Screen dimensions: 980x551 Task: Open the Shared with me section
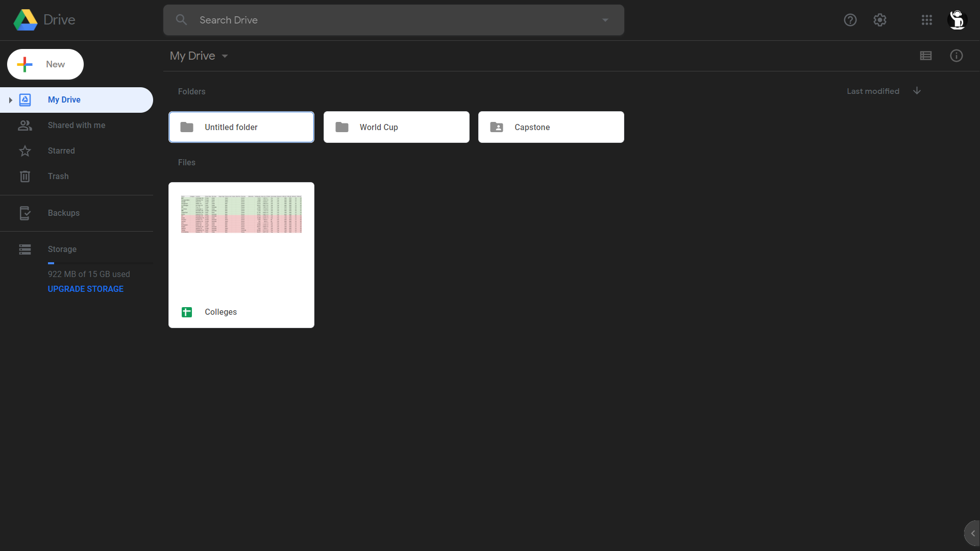pyautogui.click(x=24, y=125)
